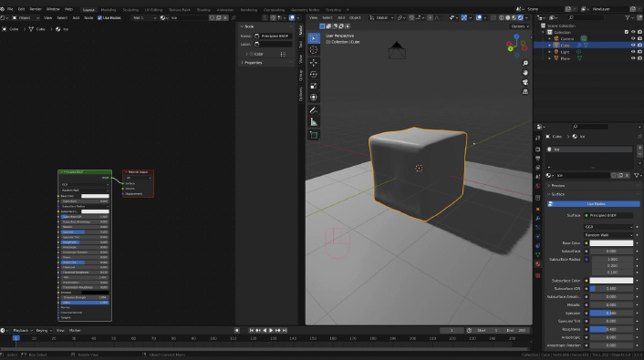This screenshot has height=360, width=644.
Task: Hide the Plane object in outliner
Action: pos(633,58)
